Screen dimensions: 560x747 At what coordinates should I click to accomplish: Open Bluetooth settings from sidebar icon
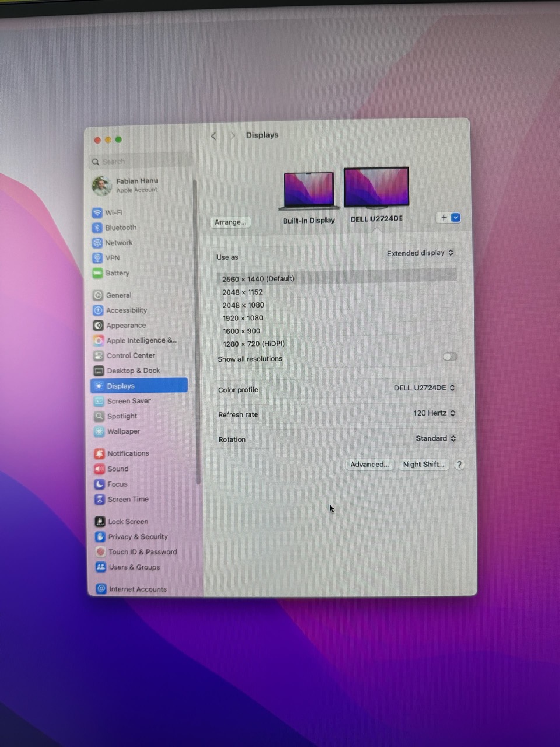[97, 228]
